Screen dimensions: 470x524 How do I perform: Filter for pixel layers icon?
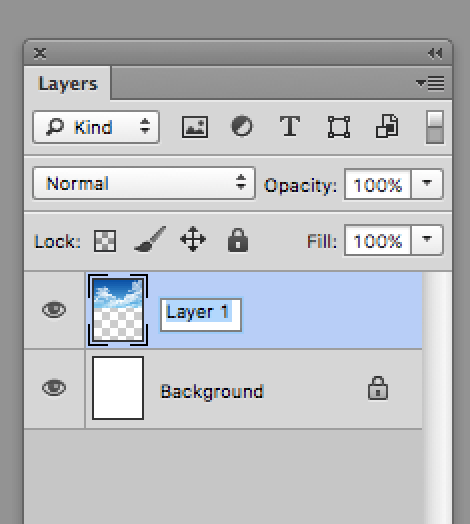click(x=195, y=127)
